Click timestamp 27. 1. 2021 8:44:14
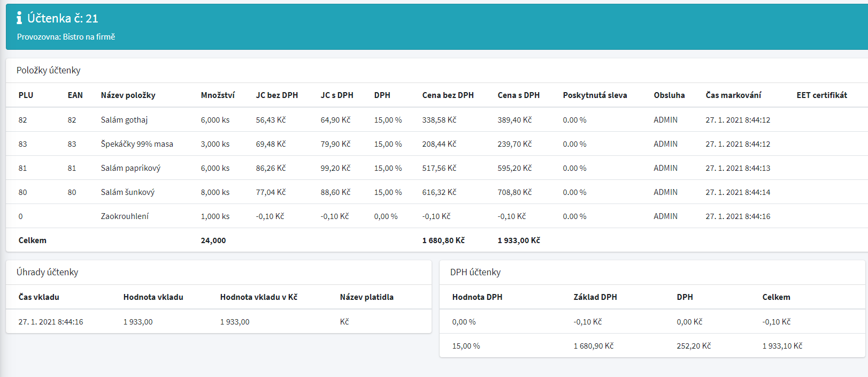Screen dimensions: 868x377 [x=738, y=192]
